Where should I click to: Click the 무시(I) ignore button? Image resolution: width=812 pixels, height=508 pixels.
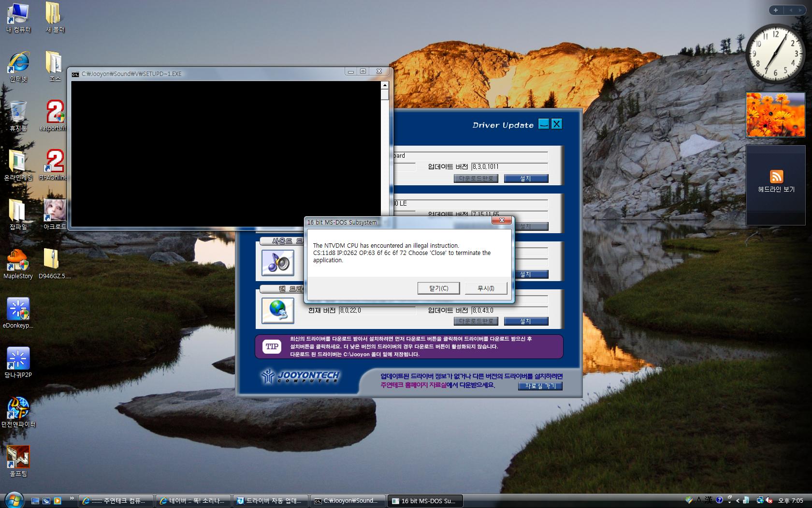pyautogui.click(x=486, y=288)
